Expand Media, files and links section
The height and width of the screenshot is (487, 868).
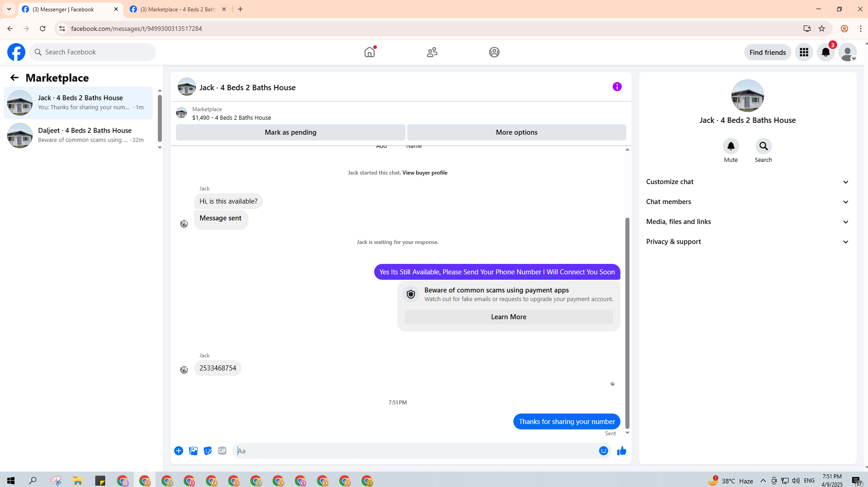point(747,222)
